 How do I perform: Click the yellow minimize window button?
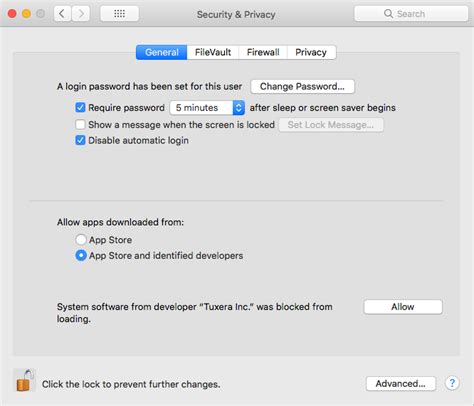pos(26,14)
